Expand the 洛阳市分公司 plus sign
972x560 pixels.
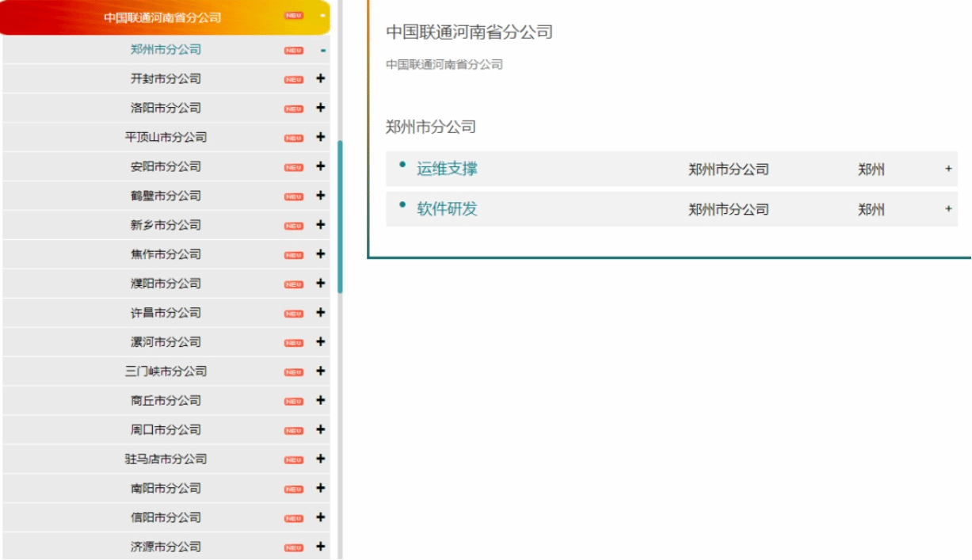(321, 108)
